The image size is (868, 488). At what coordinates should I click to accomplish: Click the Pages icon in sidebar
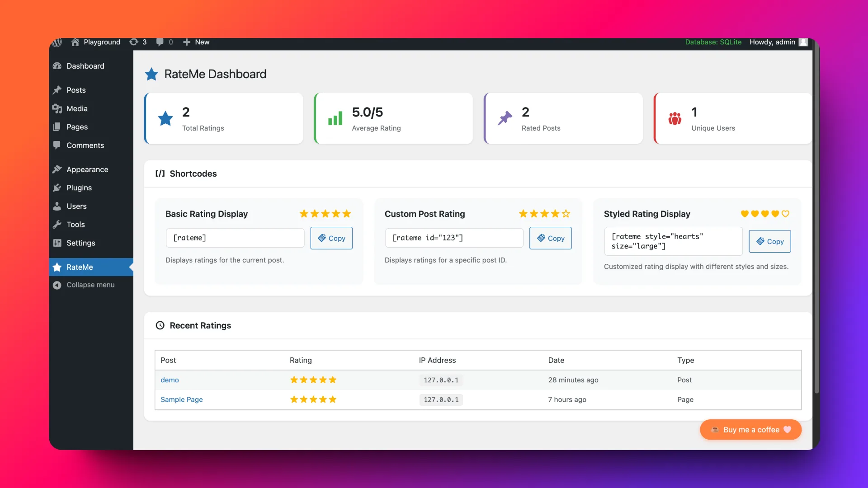57,127
